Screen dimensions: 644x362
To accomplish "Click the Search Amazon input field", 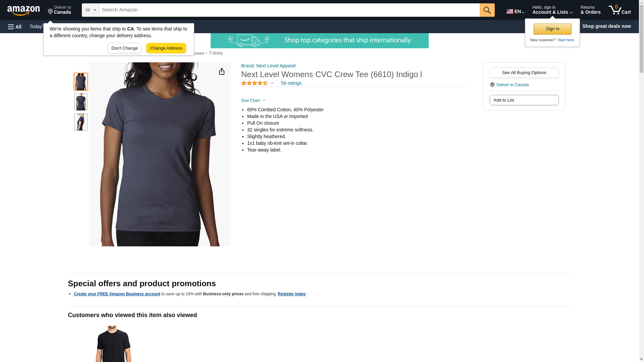I will [x=289, y=10].
